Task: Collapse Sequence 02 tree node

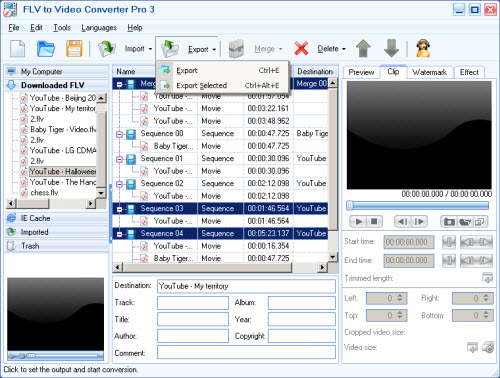Action: 119,184
